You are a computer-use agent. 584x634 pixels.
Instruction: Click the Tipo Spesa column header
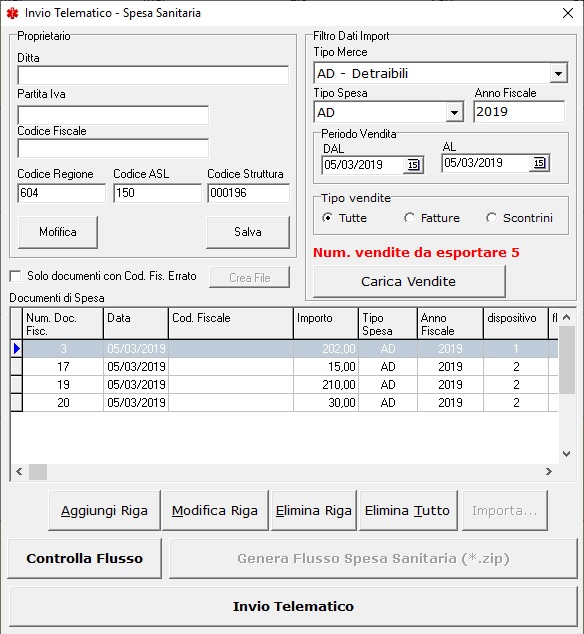(x=388, y=324)
